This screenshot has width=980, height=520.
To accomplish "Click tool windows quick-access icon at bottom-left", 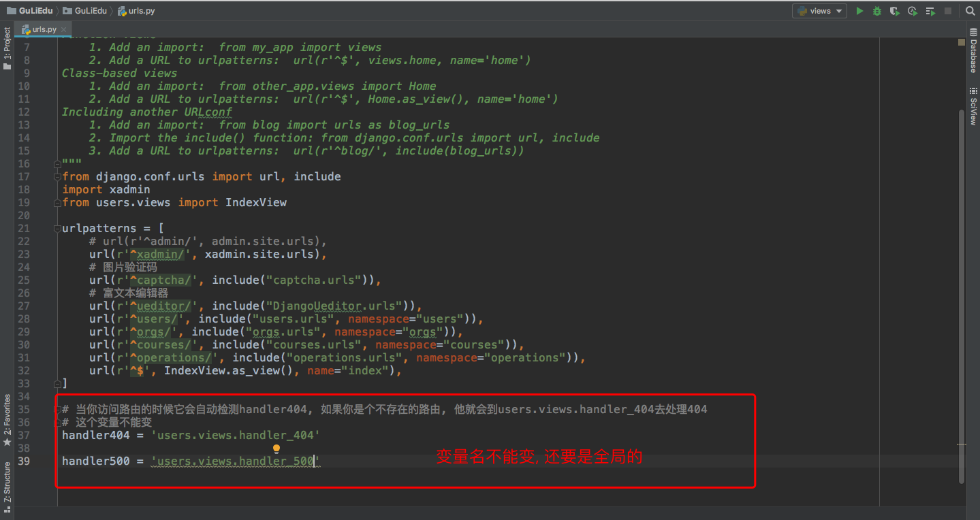I will [x=7, y=509].
